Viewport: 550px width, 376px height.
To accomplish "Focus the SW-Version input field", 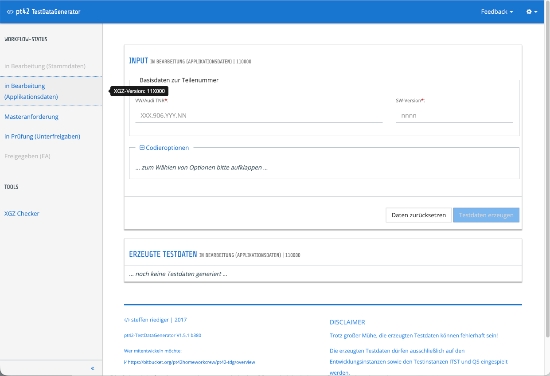I will click(454, 116).
